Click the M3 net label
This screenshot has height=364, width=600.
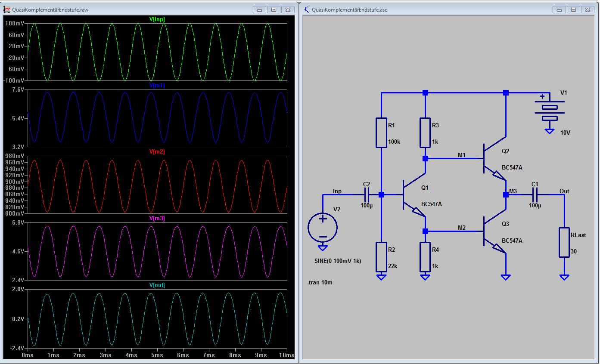513,191
